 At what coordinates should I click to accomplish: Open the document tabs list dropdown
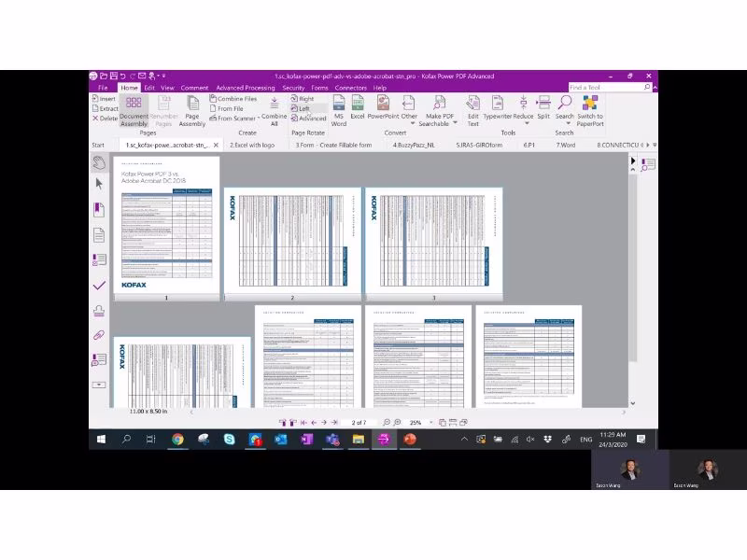pyautogui.click(x=655, y=145)
